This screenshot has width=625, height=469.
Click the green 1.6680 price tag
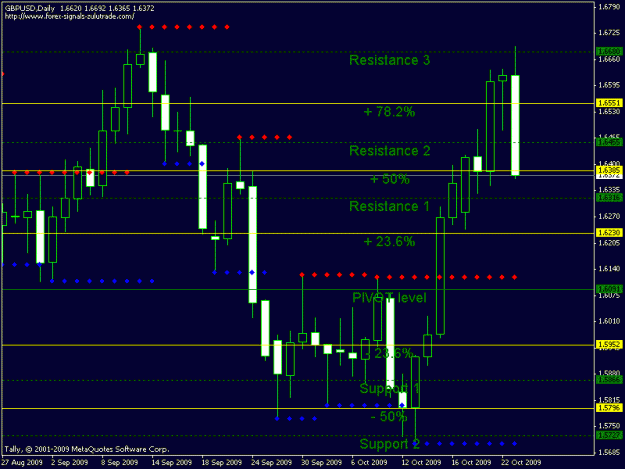click(x=609, y=51)
